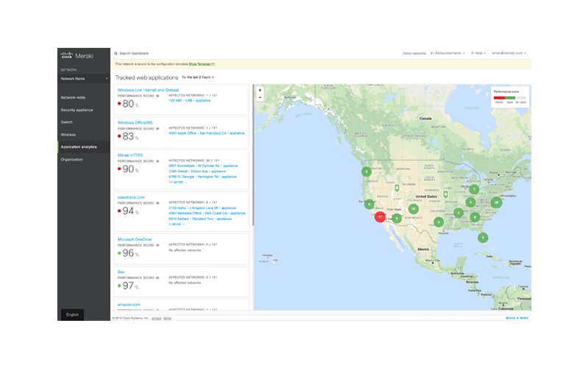588x368 pixels.
Task: Click the green 'Best' performance legend segment
Action: pyautogui.click(x=510, y=98)
